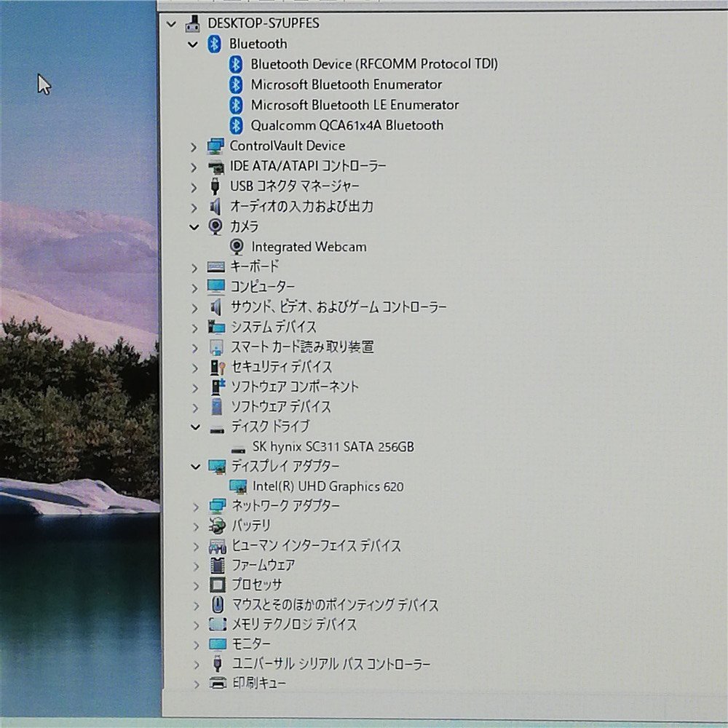The height and width of the screenshot is (728, 728).
Task: Click the ディスプレイ アダプター icon
Action: (x=217, y=467)
